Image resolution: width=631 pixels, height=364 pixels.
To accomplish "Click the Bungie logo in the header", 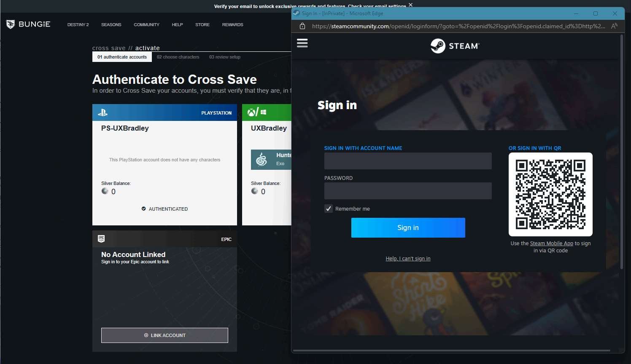I will click(x=28, y=24).
